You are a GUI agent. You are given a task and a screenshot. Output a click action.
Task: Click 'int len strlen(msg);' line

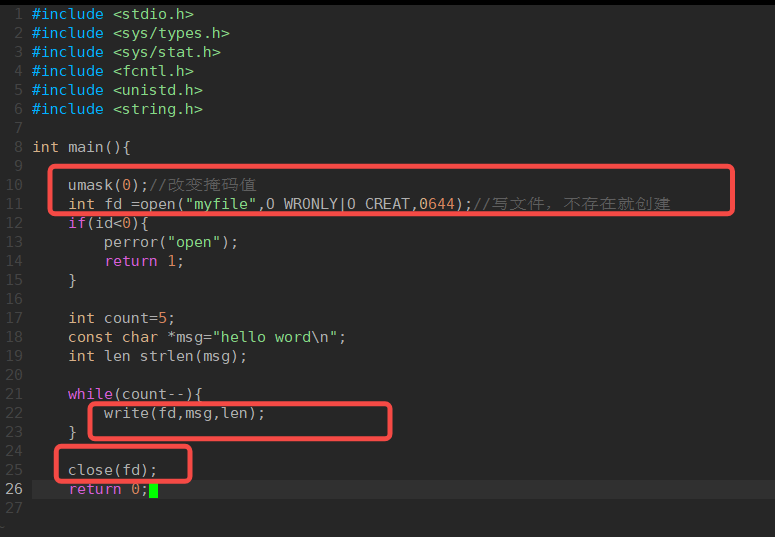click(158, 356)
